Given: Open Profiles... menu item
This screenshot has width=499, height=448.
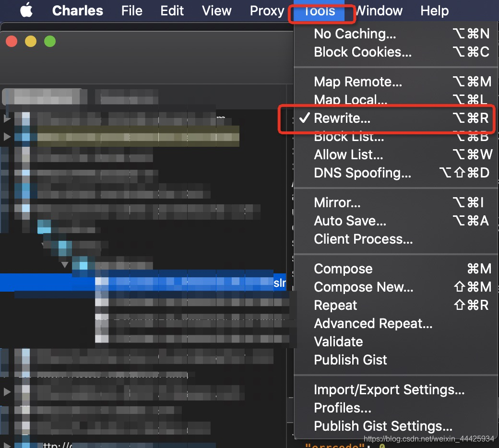Looking at the screenshot, I should click(396, 408).
